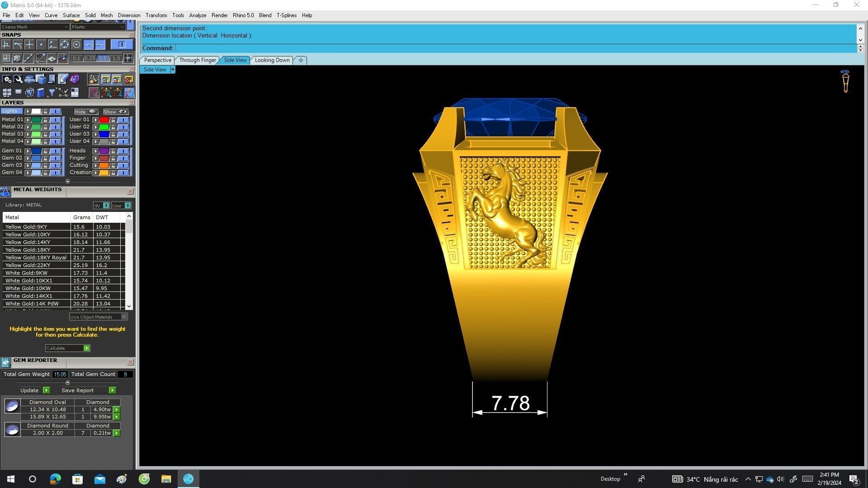Open the Side View viewport dropdown arrow

[172, 70]
